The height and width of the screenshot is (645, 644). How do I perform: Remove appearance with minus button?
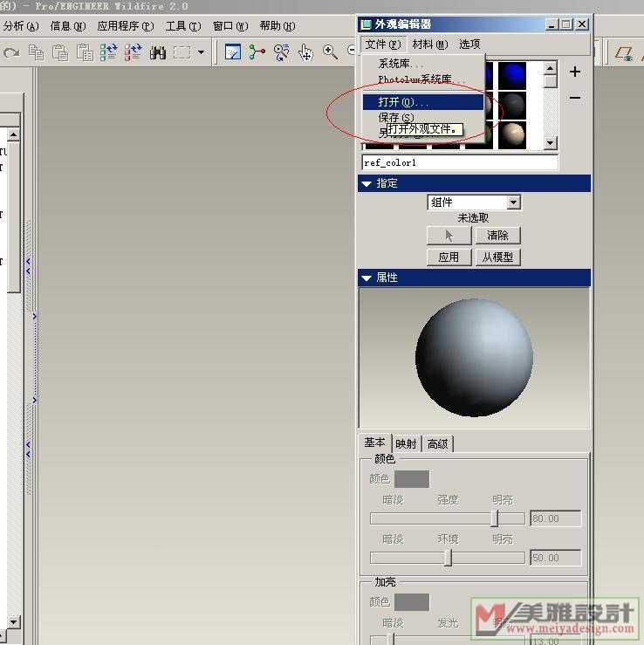pyautogui.click(x=575, y=98)
